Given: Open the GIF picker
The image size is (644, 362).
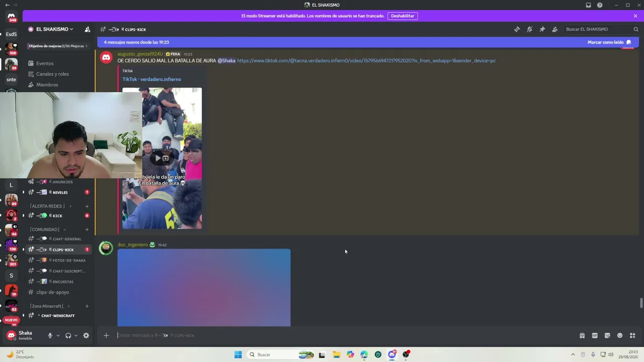Looking at the screenshot, I should pos(595,335).
